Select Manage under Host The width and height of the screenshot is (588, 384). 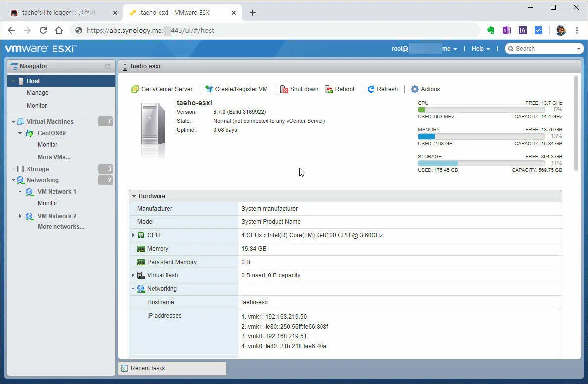[x=38, y=93]
